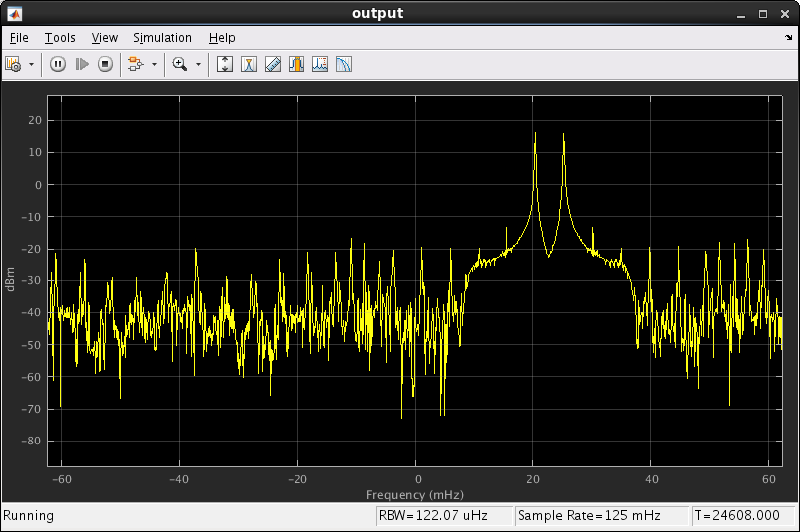Click the highlight Simulink block icon
800x532 pixels.
(136, 64)
